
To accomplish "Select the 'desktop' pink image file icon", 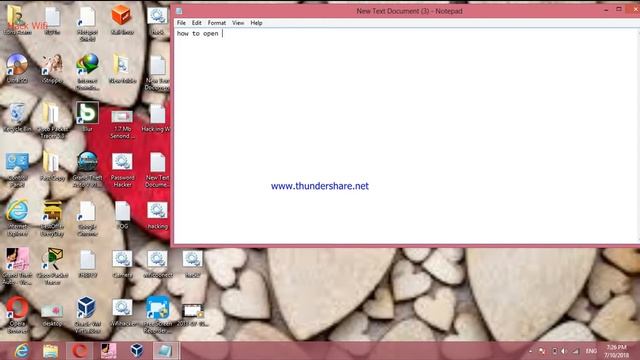I will 52,314.
